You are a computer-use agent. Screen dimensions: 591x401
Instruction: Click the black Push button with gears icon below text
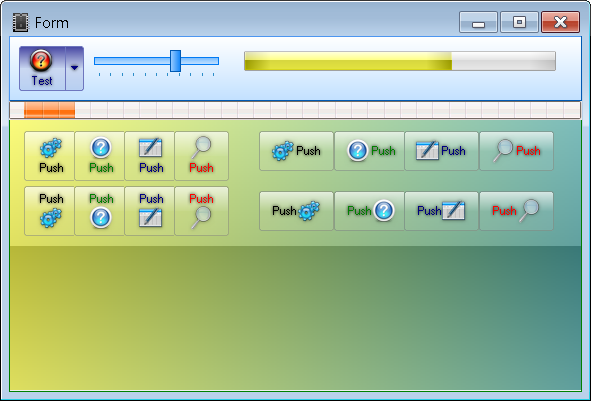pos(49,211)
